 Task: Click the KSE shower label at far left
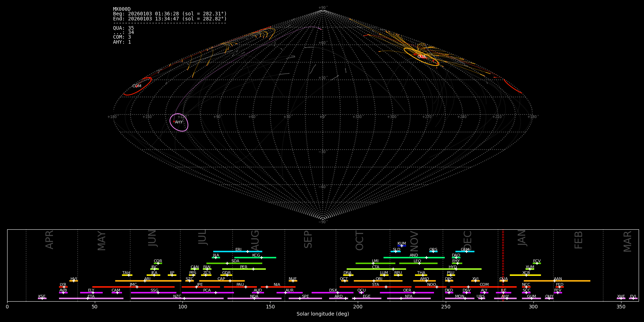coord(42,296)
